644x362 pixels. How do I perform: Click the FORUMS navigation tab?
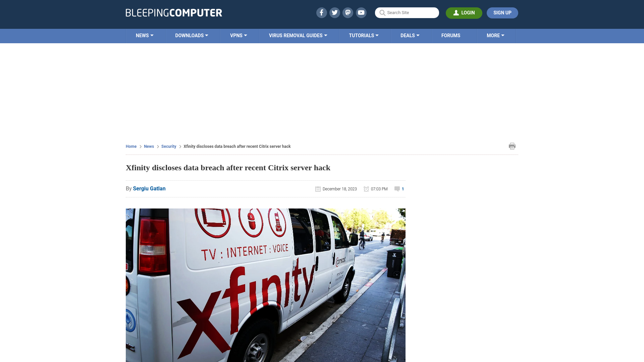tap(451, 35)
